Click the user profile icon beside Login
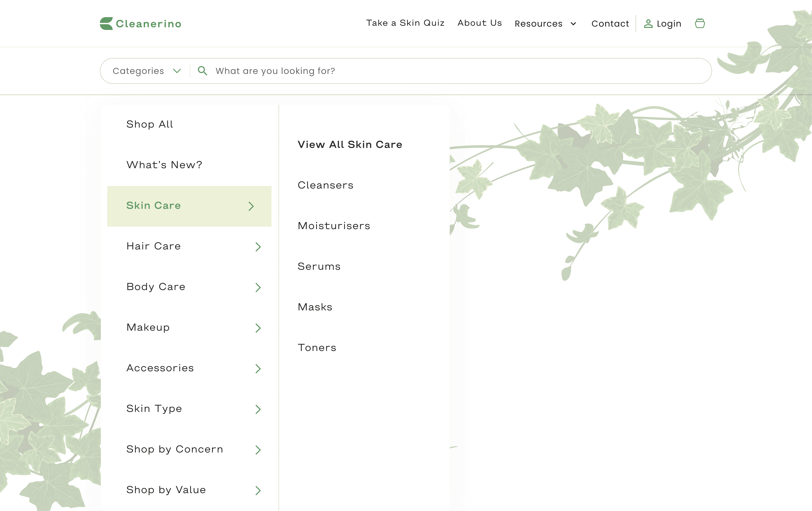The width and height of the screenshot is (812, 511). click(x=648, y=24)
